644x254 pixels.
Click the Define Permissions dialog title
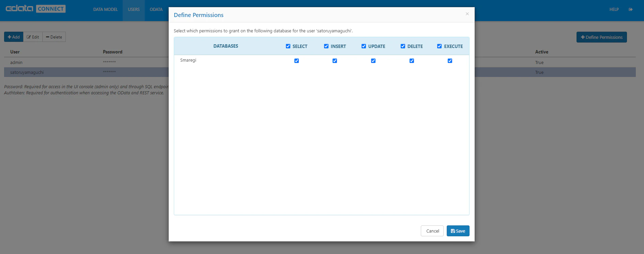click(199, 15)
